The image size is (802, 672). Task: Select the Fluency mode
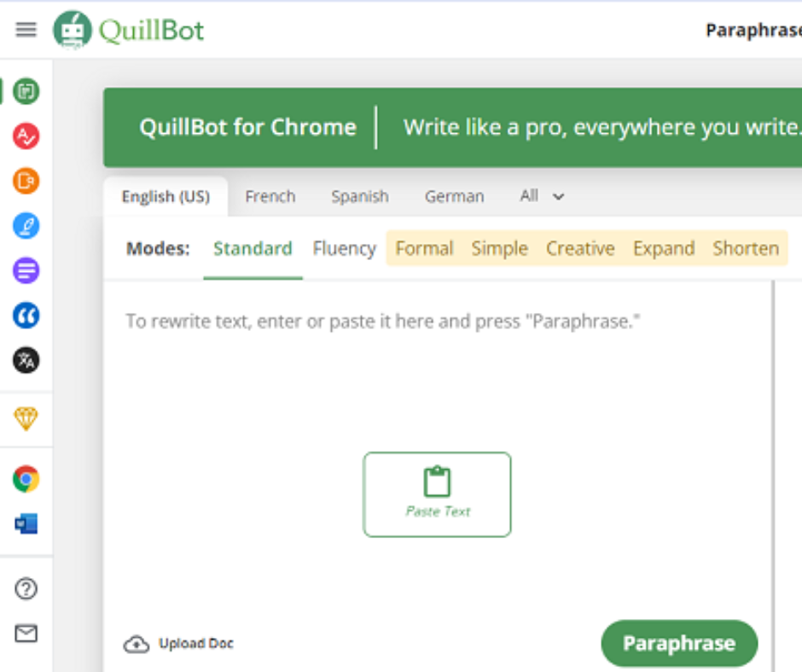tap(344, 248)
